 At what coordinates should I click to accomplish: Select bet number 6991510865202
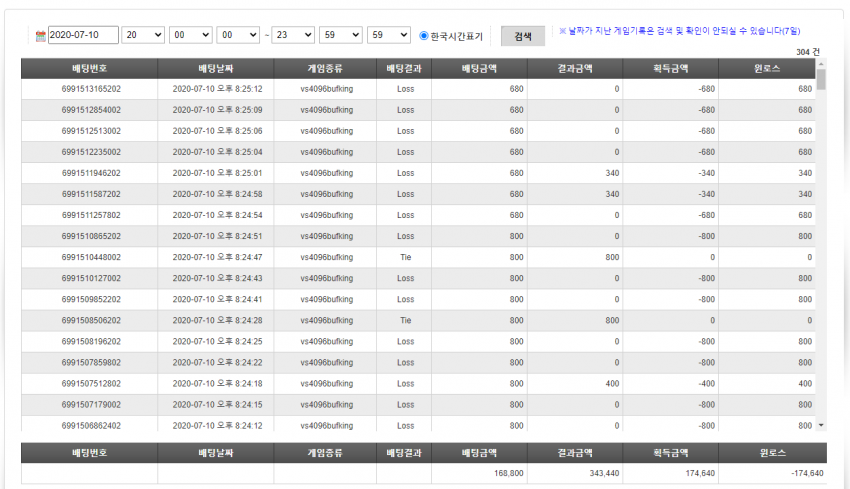pos(91,236)
